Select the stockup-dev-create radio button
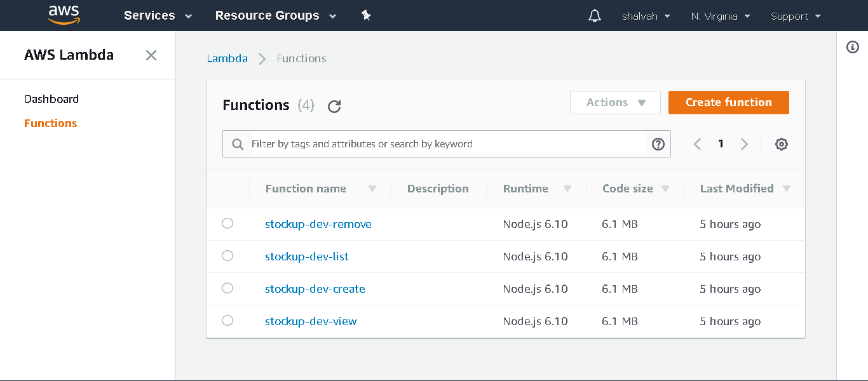 [227, 288]
